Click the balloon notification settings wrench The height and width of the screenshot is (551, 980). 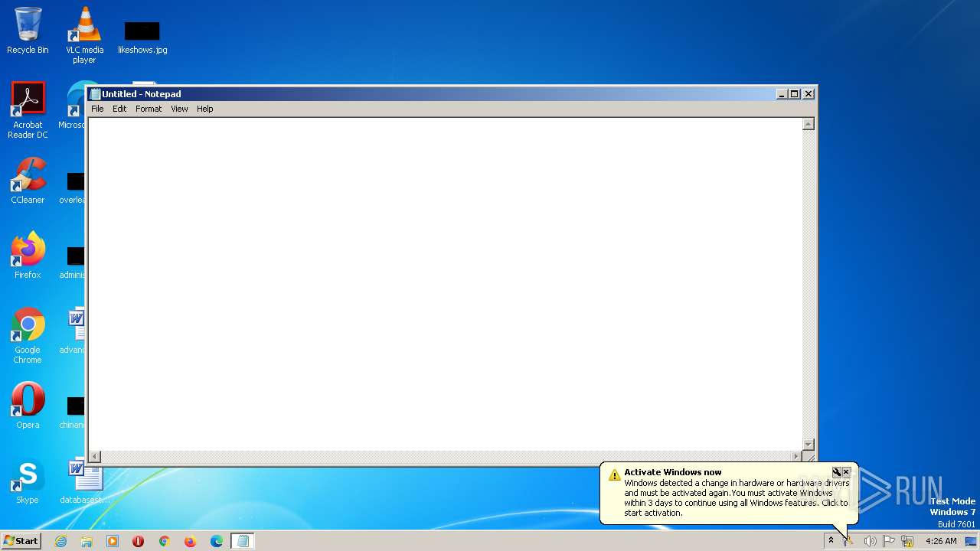(x=837, y=472)
